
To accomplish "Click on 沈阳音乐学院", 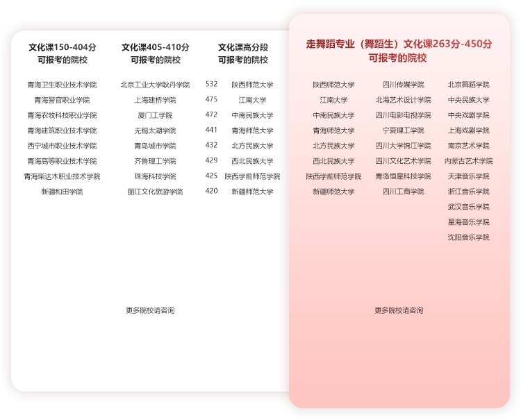I will (468, 237).
